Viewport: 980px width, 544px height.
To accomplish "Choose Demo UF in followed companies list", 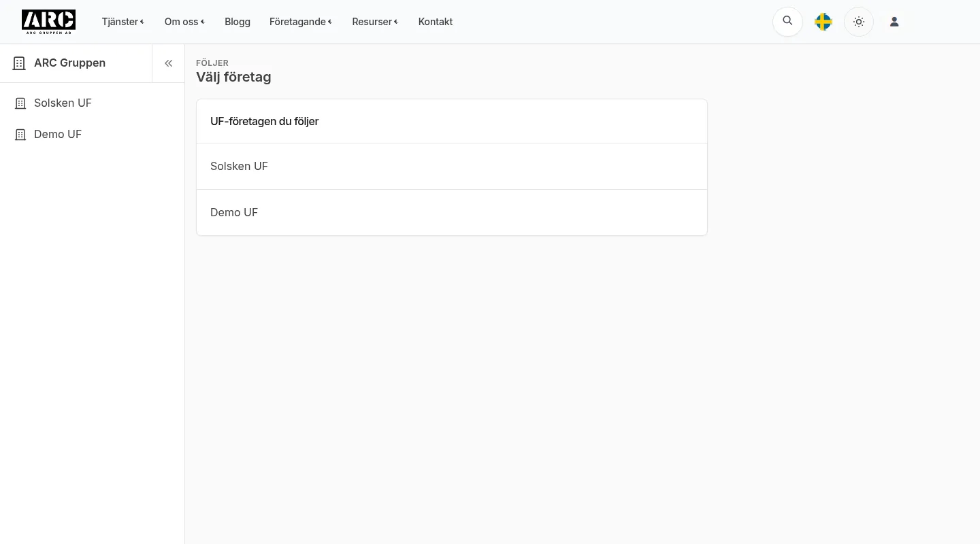I will [452, 212].
